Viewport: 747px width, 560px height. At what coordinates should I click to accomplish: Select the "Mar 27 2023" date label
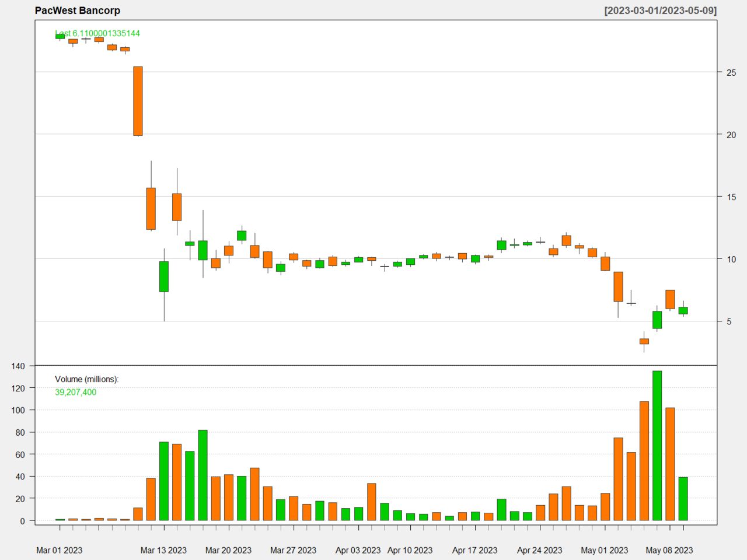click(294, 550)
